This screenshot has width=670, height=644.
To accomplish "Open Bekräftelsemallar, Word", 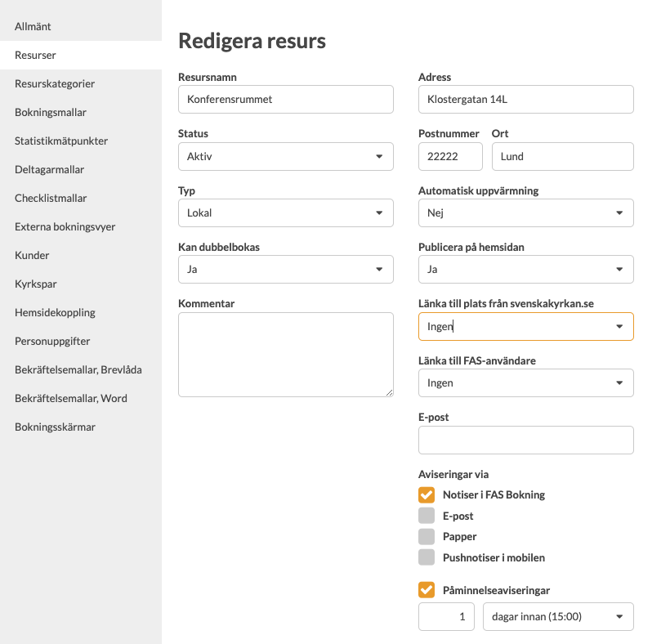I will coord(81,399).
